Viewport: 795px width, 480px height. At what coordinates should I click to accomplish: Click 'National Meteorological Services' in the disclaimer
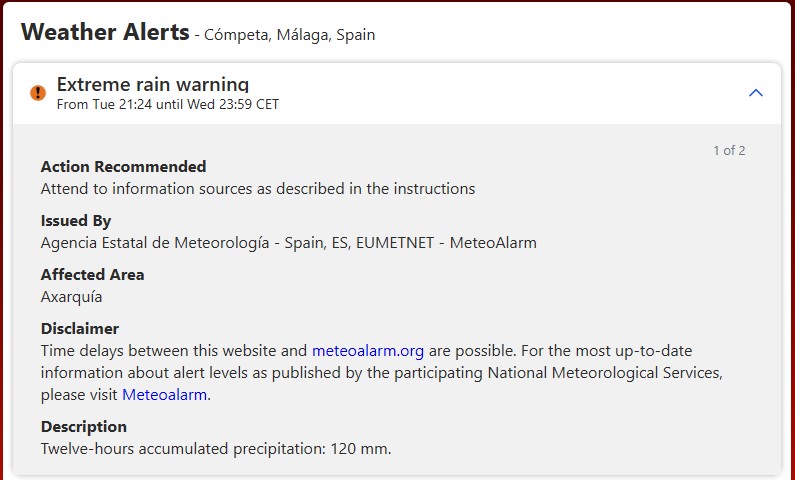[604, 373]
